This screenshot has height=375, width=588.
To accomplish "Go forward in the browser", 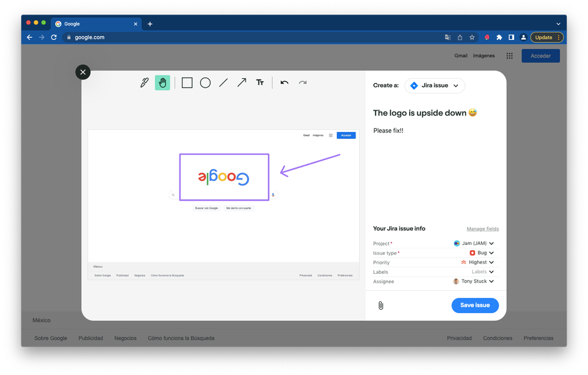I will [42, 37].
